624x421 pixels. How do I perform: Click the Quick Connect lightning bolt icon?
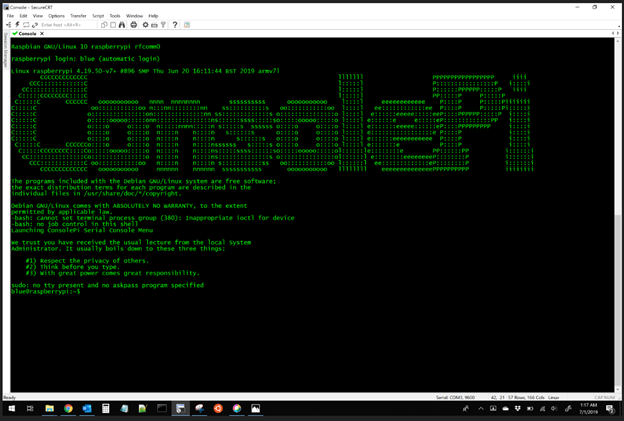coord(18,25)
